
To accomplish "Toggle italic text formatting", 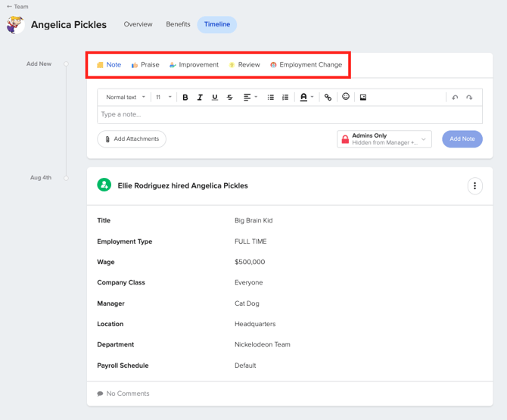I will coord(200,98).
